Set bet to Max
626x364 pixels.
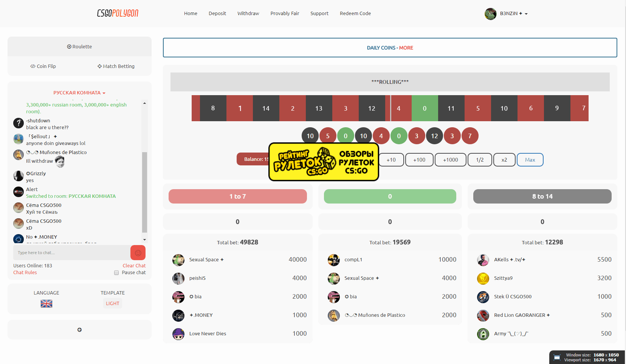pos(530,160)
